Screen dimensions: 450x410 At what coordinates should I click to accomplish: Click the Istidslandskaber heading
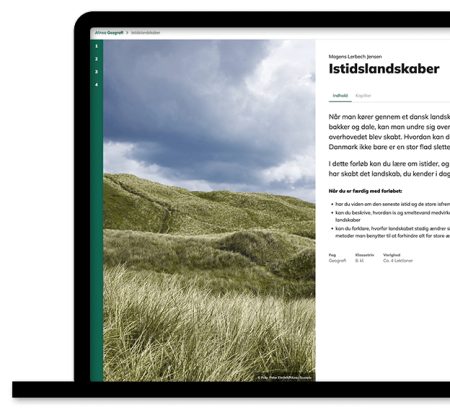(384, 69)
